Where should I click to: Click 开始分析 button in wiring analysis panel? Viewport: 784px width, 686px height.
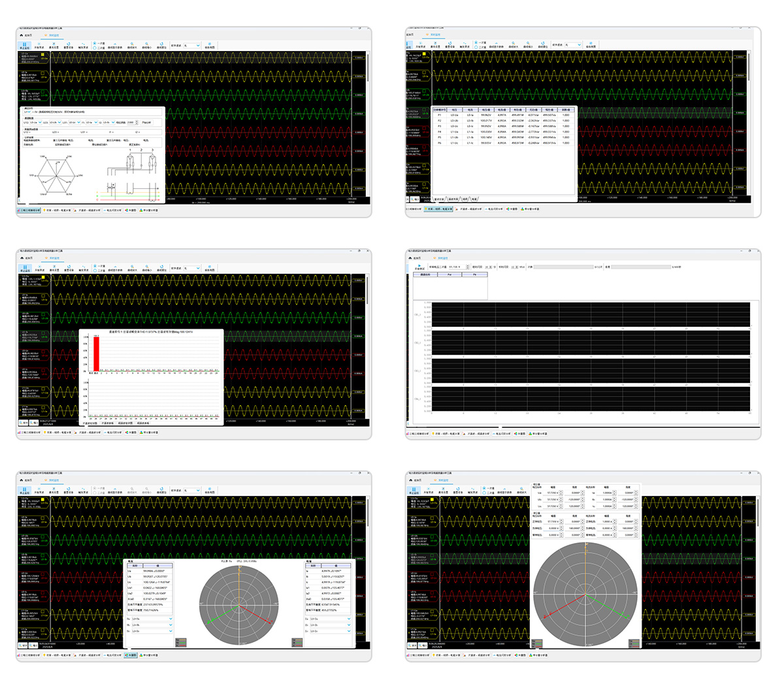[146, 122]
